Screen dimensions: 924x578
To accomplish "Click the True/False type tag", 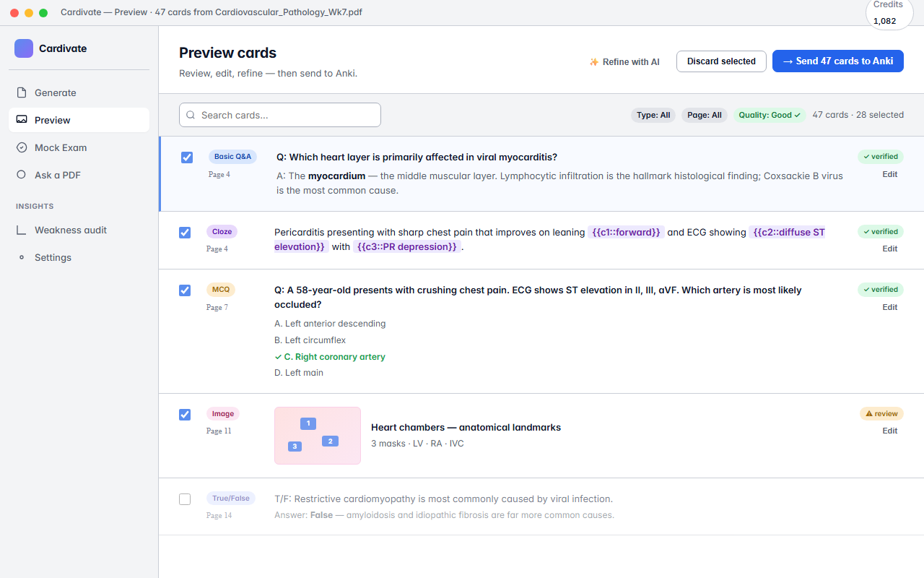I will point(231,498).
